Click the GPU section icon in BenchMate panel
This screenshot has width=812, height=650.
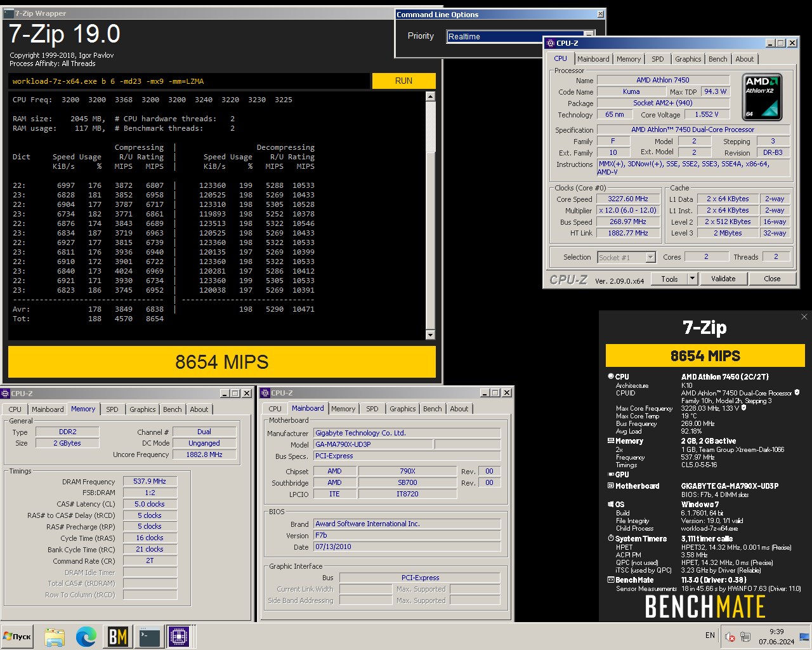click(x=611, y=474)
